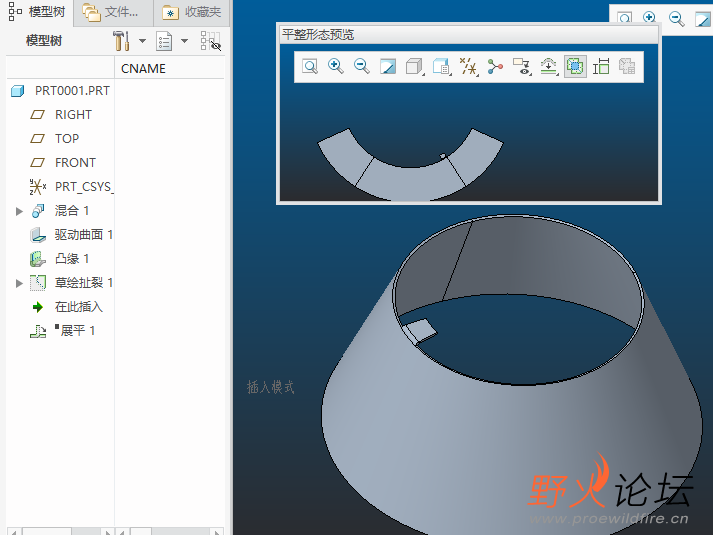This screenshot has width=713, height=535.
Task: Select TOP datum plane in tree
Action: [67, 139]
